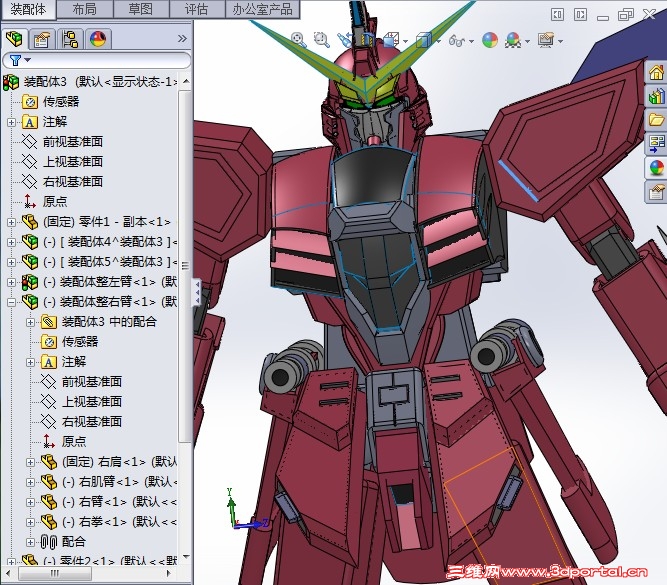Switch to the 草图 tab

point(141,9)
